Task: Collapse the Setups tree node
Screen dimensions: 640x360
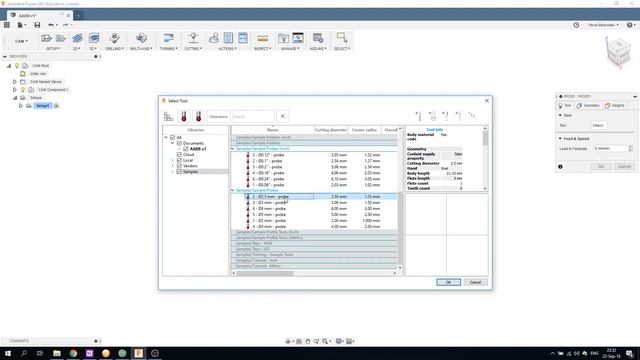Action: pyautogui.click(x=15, y=98)
